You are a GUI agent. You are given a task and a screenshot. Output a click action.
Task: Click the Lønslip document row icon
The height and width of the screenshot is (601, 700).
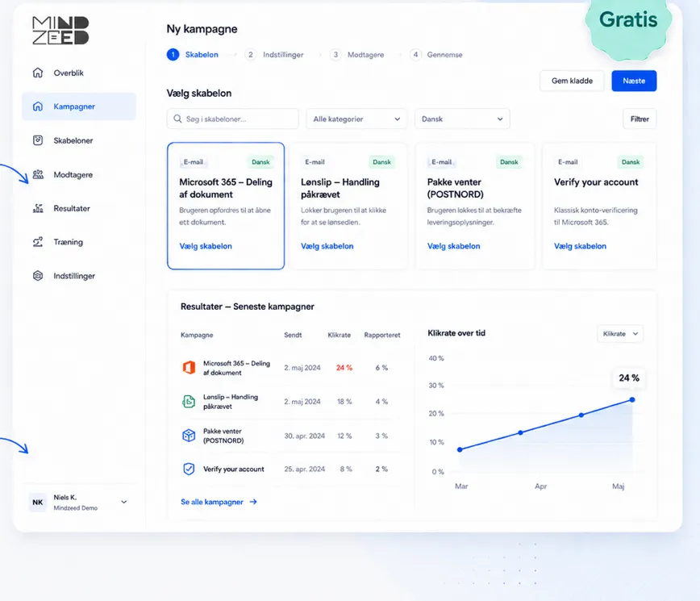click(189, 402)
